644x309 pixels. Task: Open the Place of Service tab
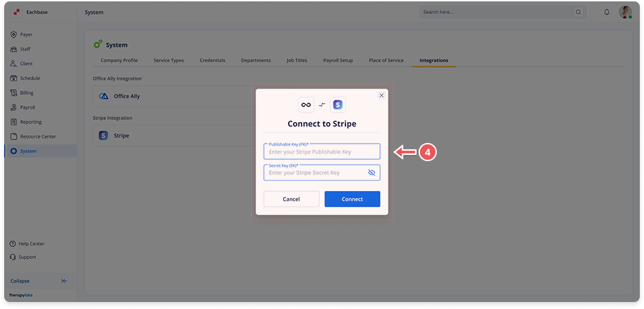[x=386, y=60]
